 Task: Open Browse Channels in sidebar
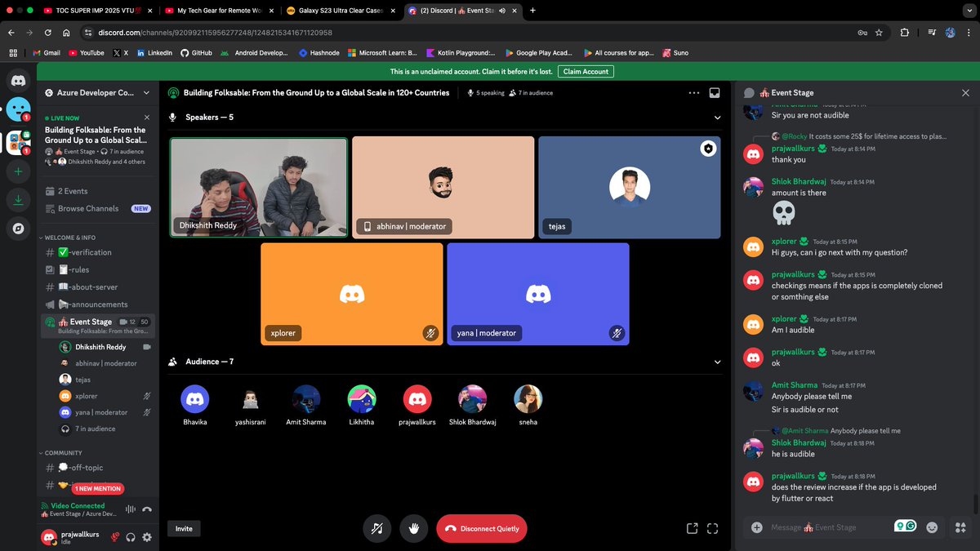[98, 208]
